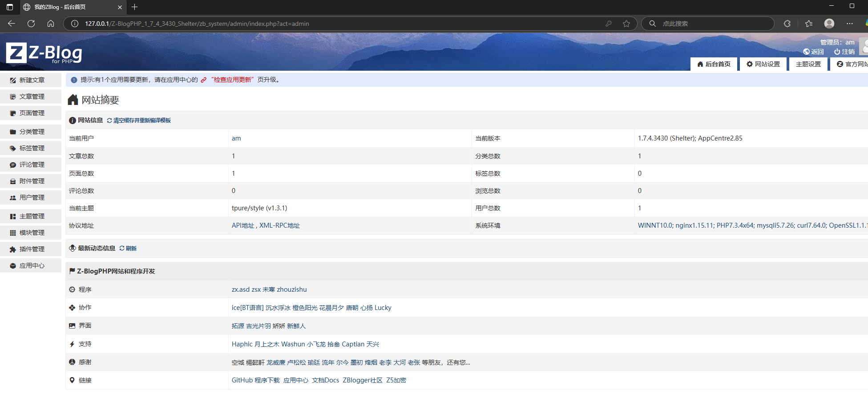868x414 pixels.
Task: Open 程序下载 link
Action: pyautogui.click(x=267, y=380)
